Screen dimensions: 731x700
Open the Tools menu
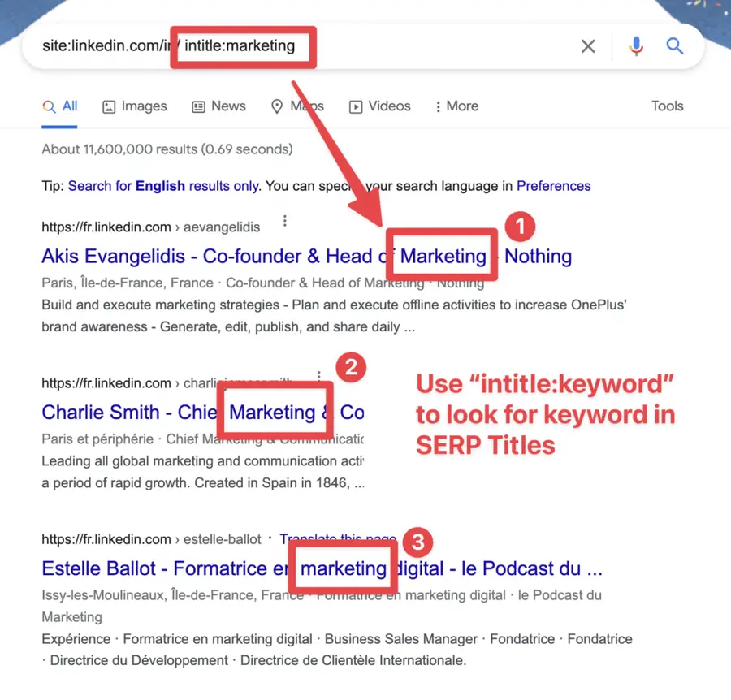click(x=667, y=106)
